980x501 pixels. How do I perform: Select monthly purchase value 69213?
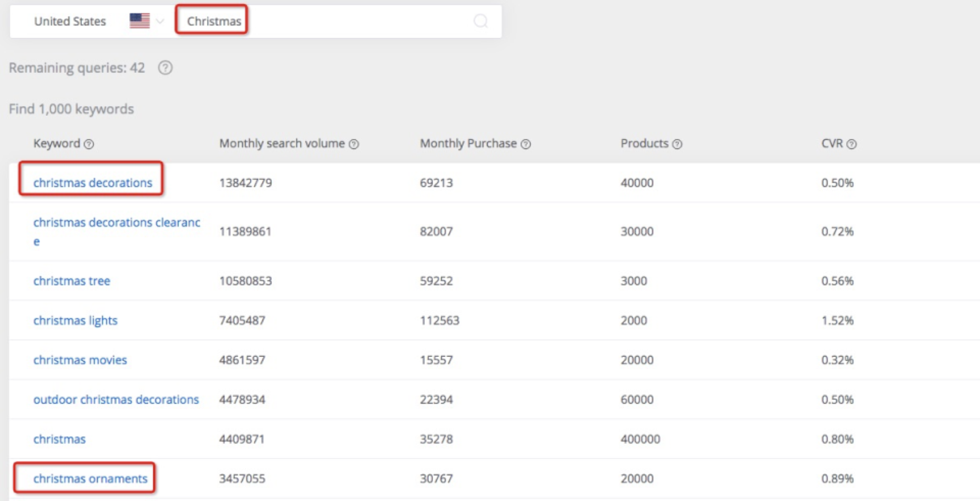[436, 183]
